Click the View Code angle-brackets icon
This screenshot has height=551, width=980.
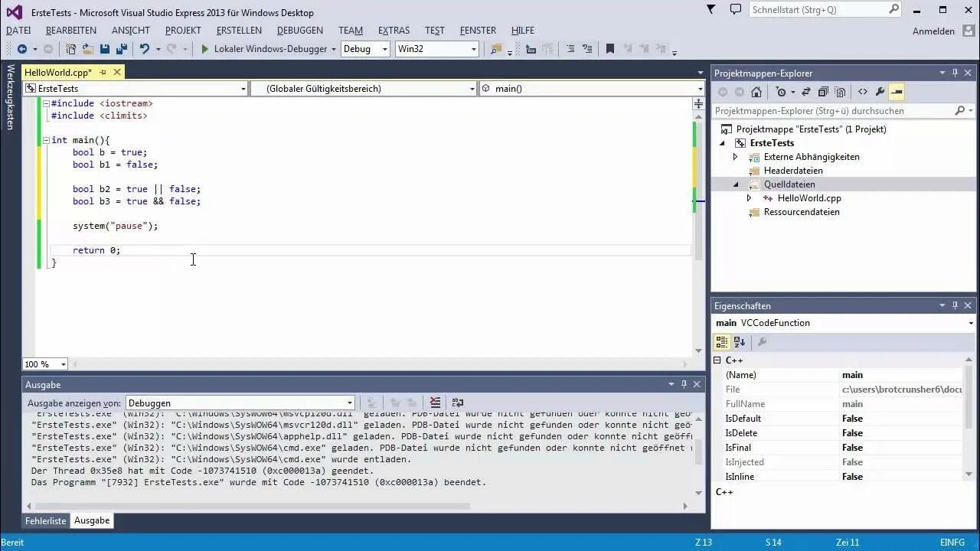click(x=863, y=92)
